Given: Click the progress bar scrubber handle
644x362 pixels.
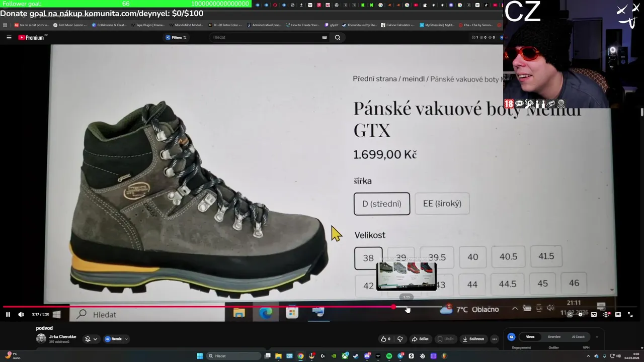Looking at the screenshot, I should click(394, 307).
